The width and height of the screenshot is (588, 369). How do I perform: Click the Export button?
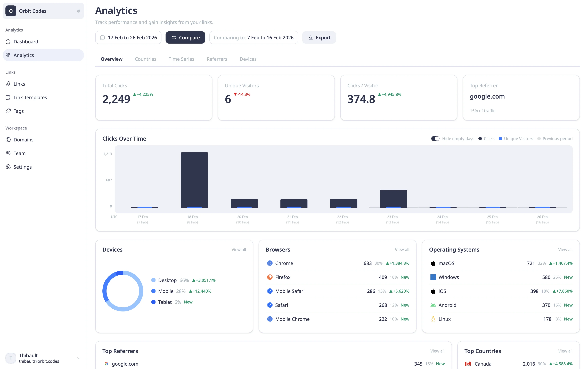(x=319, y=38)
